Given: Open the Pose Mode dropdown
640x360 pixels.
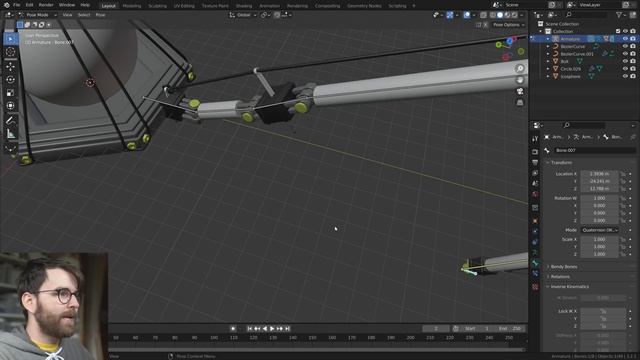Looking at the screenshot, I should pyautogui.click(x=38, y=15).
